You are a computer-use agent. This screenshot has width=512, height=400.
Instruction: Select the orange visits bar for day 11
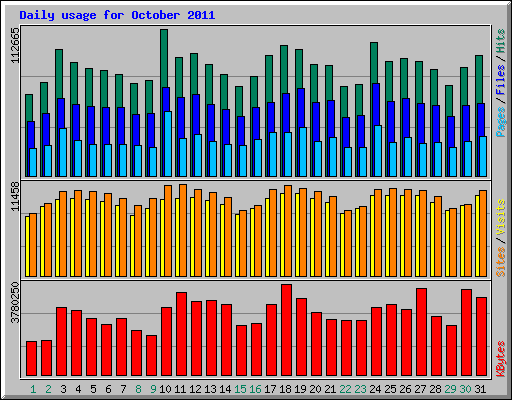click(183, 230)
